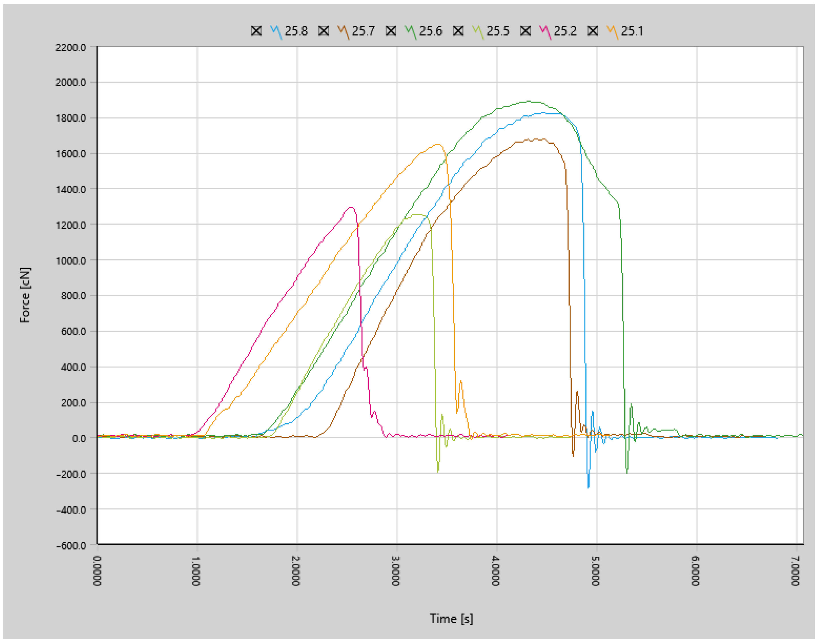Click the peak of the orange 25.1 curve
Image resolution: width=819 pixels, height=644 pixels.
point(438,144)
